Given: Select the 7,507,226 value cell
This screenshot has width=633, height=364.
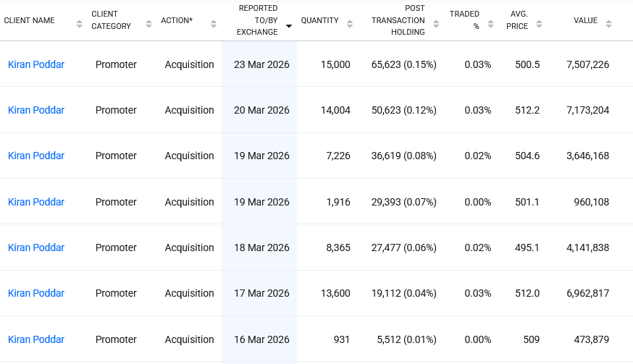Looking at the screenshot, I should coord(587,64).
